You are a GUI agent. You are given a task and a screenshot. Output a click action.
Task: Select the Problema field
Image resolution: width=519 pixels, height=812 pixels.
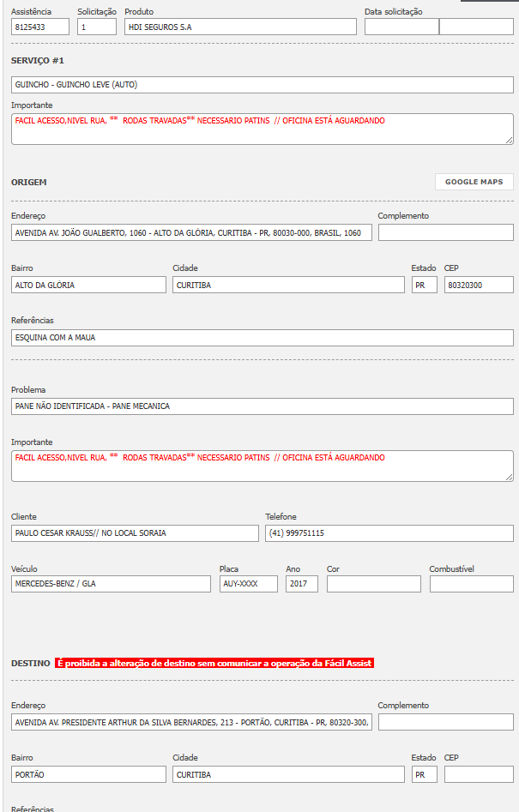click(x=263, y=406)
